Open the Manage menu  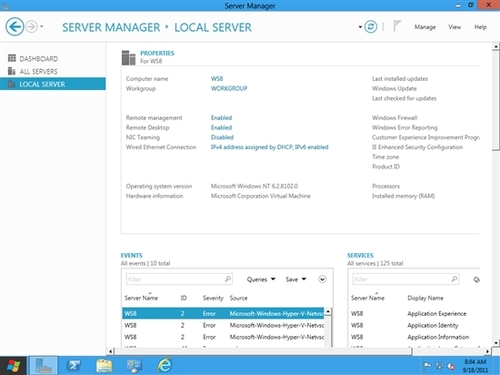click(x=425, y=27)
